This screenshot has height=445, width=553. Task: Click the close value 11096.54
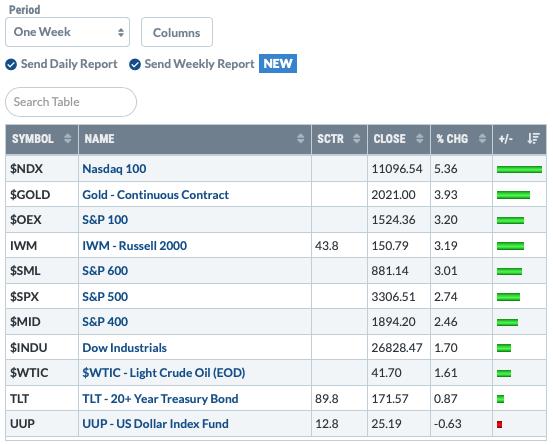point(397,169)
